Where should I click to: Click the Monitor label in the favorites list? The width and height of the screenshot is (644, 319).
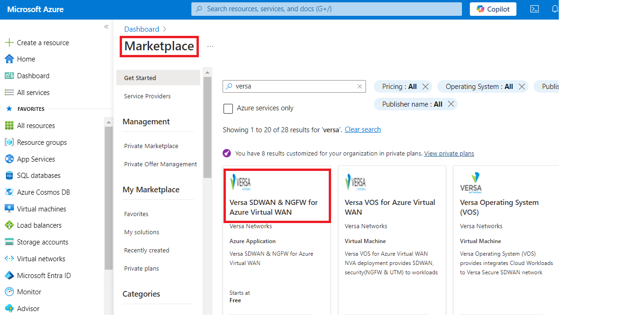coord(29,292)
